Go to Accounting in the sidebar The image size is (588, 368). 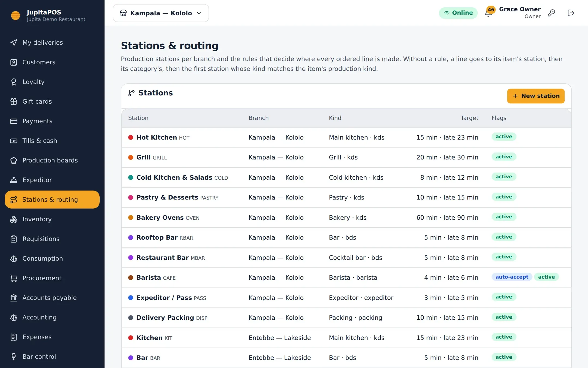point(52,317)
